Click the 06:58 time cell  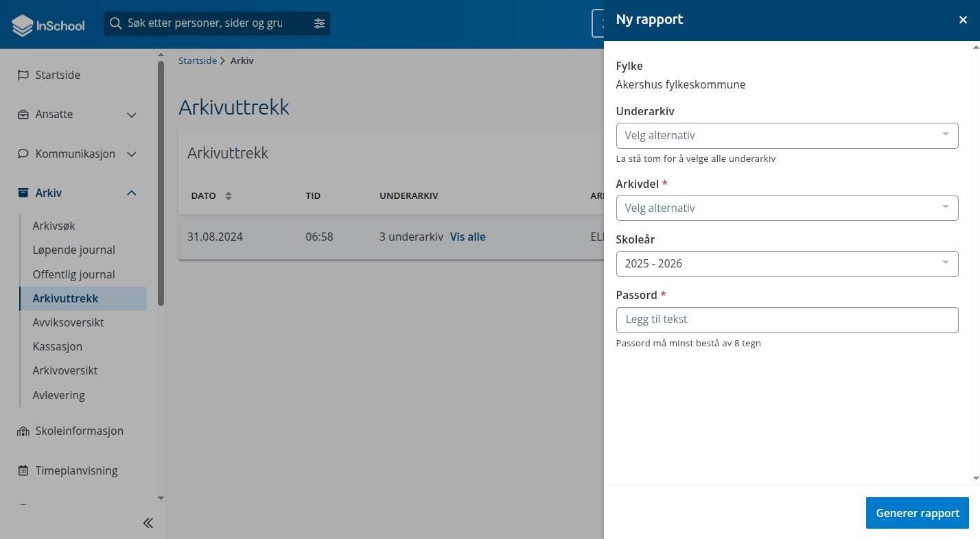click(x=319, y=237)
